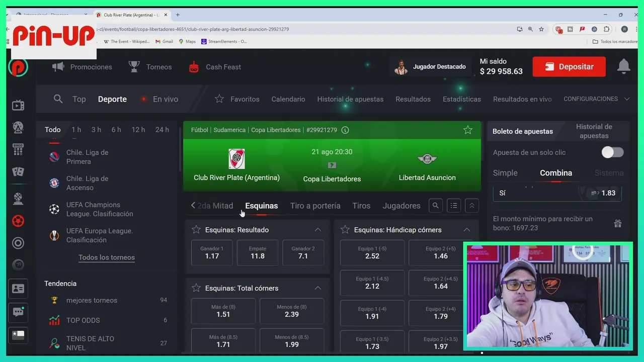Screen dimensions: 644x362
Task: Open the Historial de apuestas bet slip tab
Action: pyautogui.click(x=594, y=131)
